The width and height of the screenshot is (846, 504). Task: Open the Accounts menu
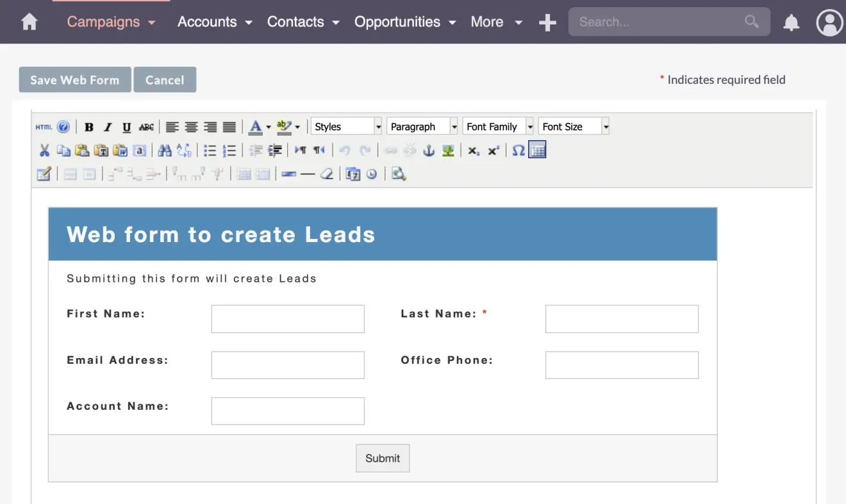(215, 22)
